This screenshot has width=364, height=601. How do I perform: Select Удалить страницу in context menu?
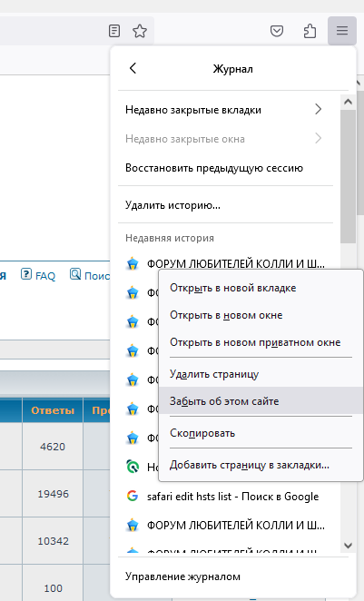(261, 374)
